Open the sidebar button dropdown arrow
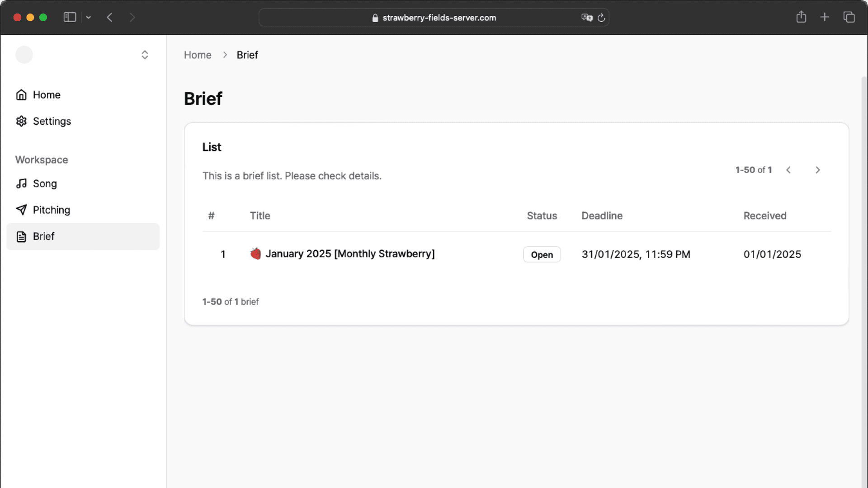The height and width of the screenshot is (488, 868). (x=89, y=17)
